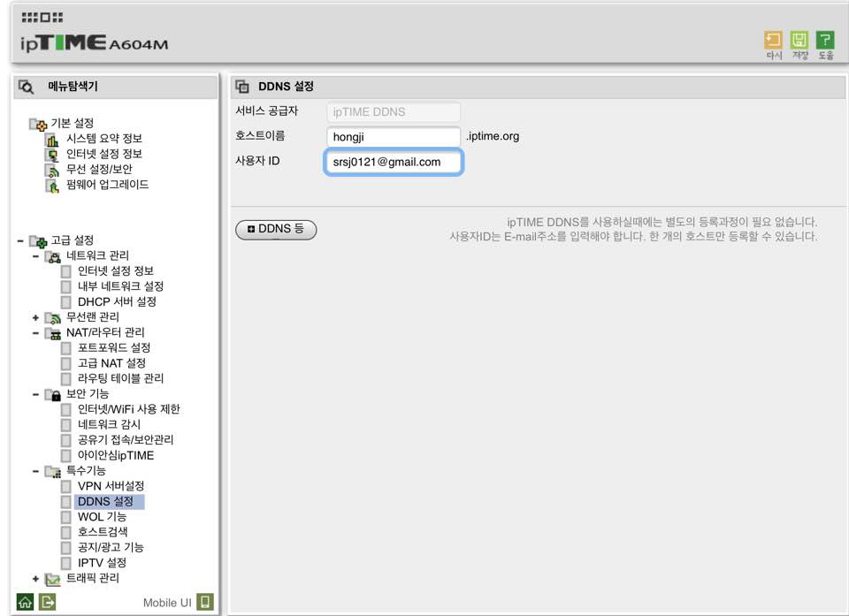Click page icon beside VPN 서버설정
The width and height of the screenshot is (849, 616).
(66, 487)
